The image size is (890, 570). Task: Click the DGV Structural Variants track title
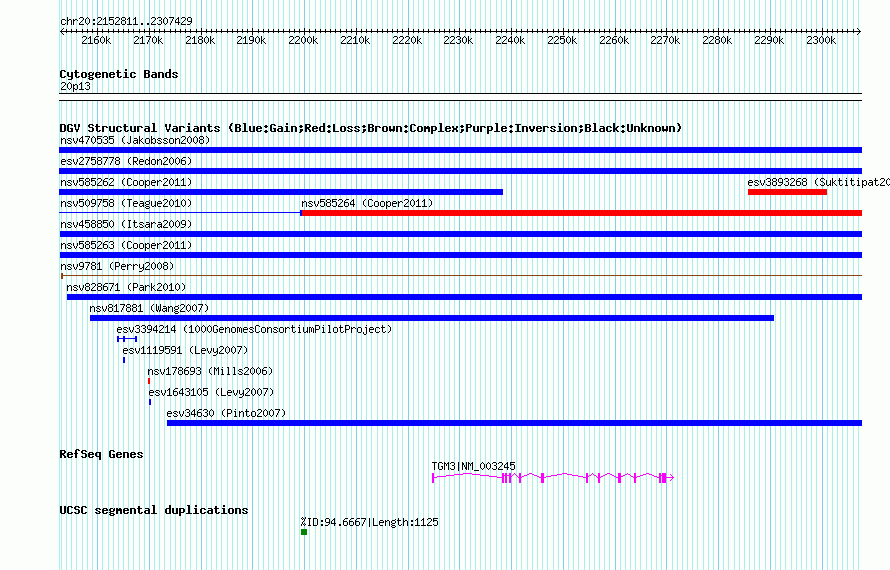(x=371, y=128)
